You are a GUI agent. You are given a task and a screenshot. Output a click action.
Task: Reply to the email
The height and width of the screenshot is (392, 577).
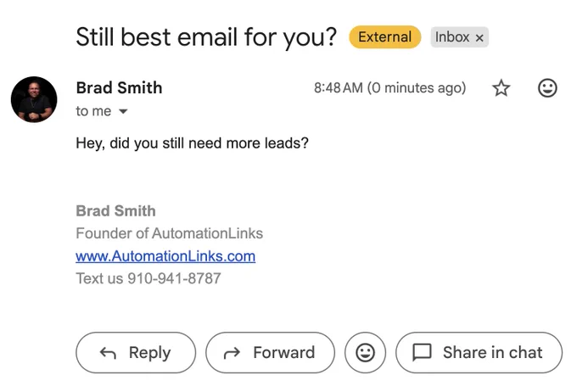136,353
